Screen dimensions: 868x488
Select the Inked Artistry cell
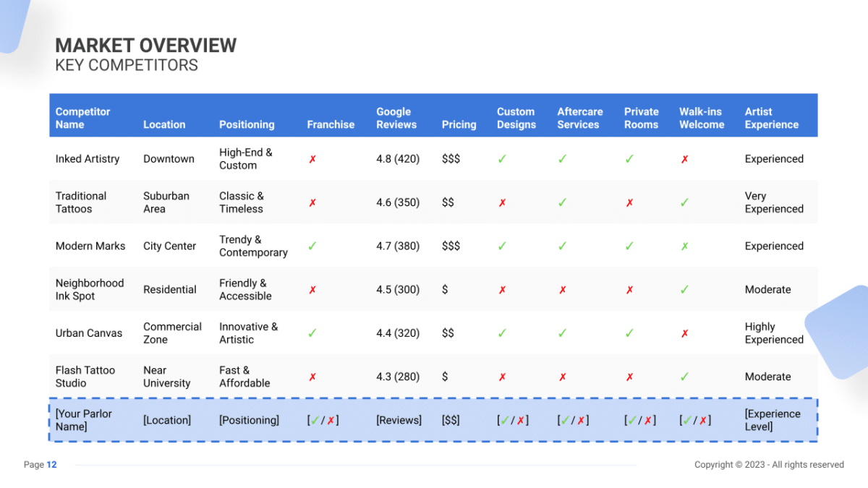coord(88,159)
